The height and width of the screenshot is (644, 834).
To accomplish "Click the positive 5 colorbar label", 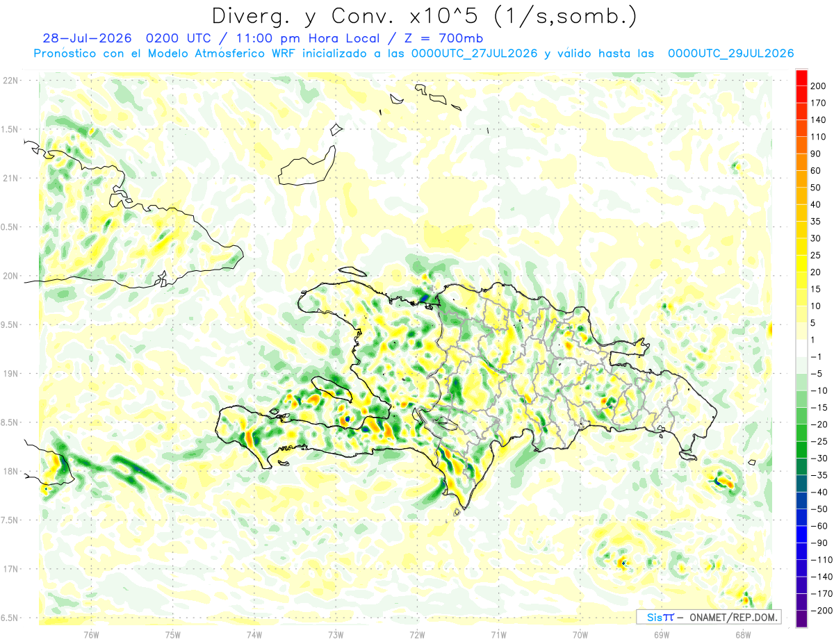I will pos(815,323).
